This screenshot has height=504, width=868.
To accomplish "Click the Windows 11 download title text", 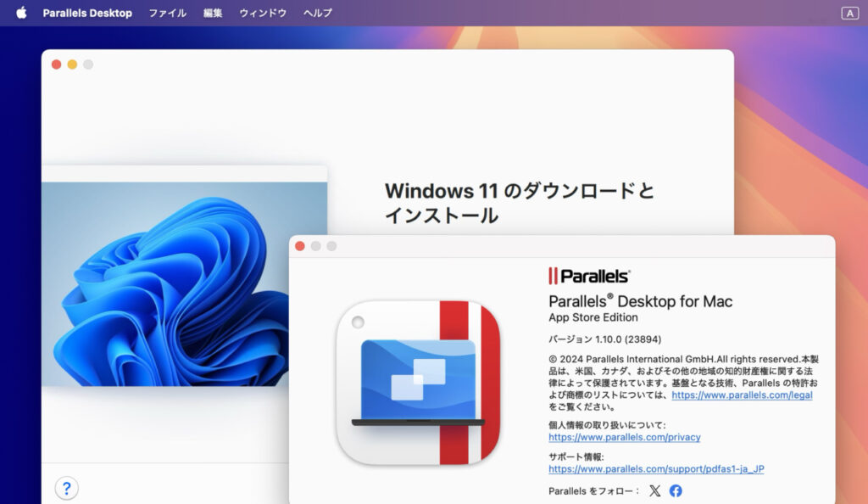I will click(520, 192).
